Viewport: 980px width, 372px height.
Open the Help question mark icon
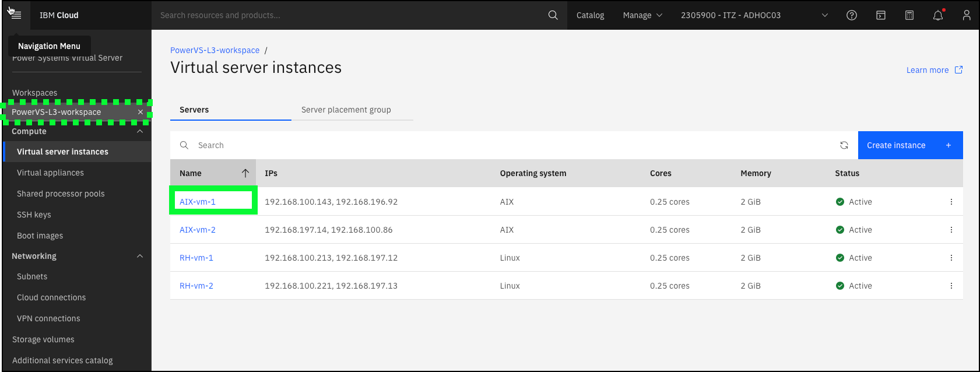(x=852, y=15)
